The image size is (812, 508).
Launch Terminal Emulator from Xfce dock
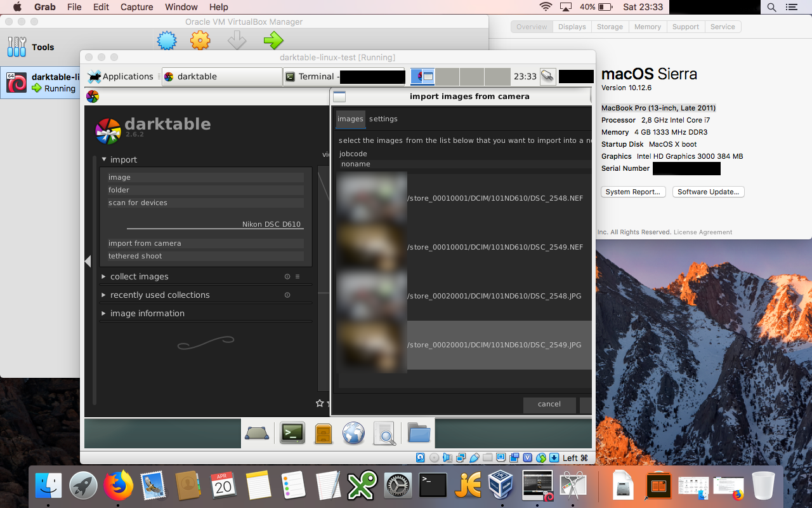[x=292, y=434]
